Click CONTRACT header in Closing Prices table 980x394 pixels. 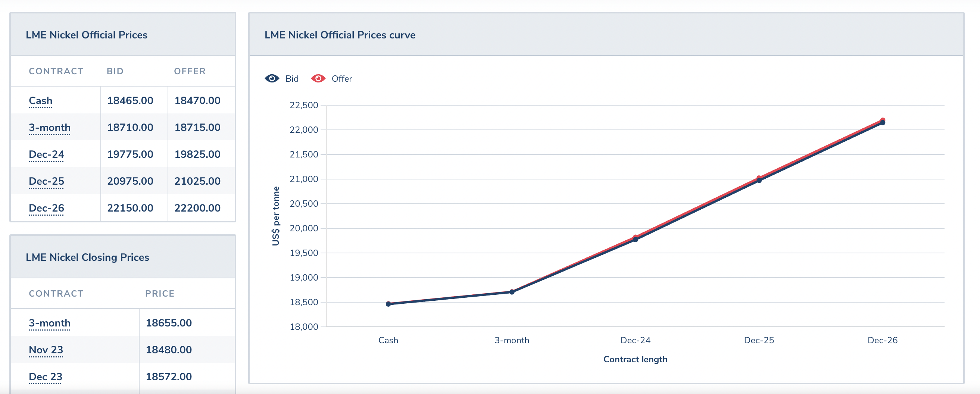56,294
